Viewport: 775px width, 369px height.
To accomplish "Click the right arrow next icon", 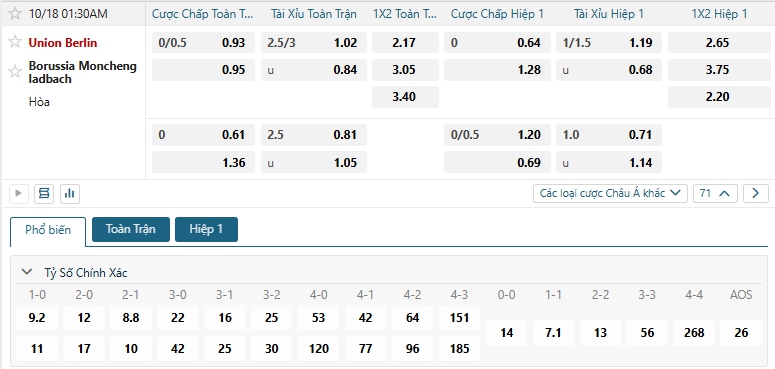I will click(756, 193).
